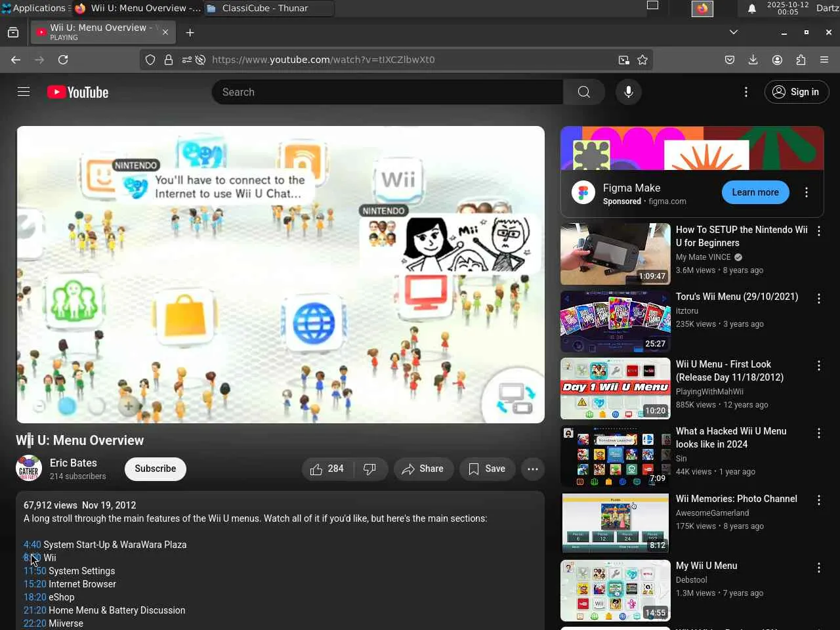Click the search magnifier button
The image size is (840, 630).
pyautogui.click(x=583, y=92)
